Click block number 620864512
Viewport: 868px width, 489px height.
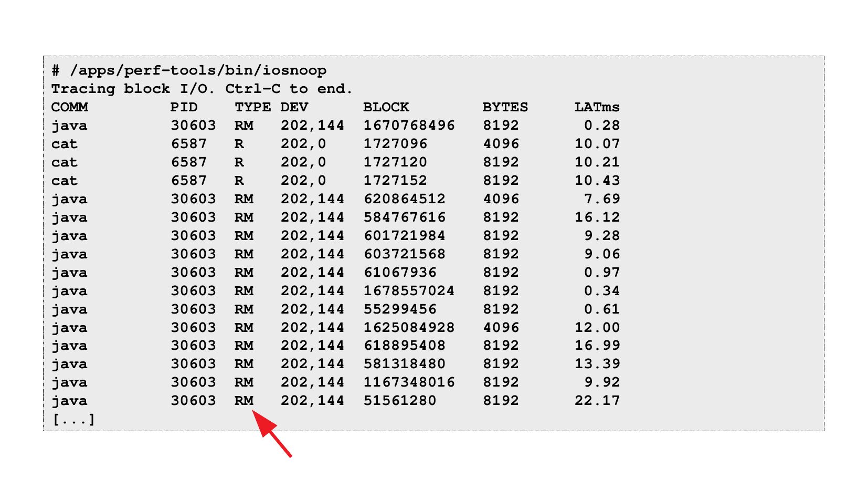pyautogui.click(x=405, y=199)
